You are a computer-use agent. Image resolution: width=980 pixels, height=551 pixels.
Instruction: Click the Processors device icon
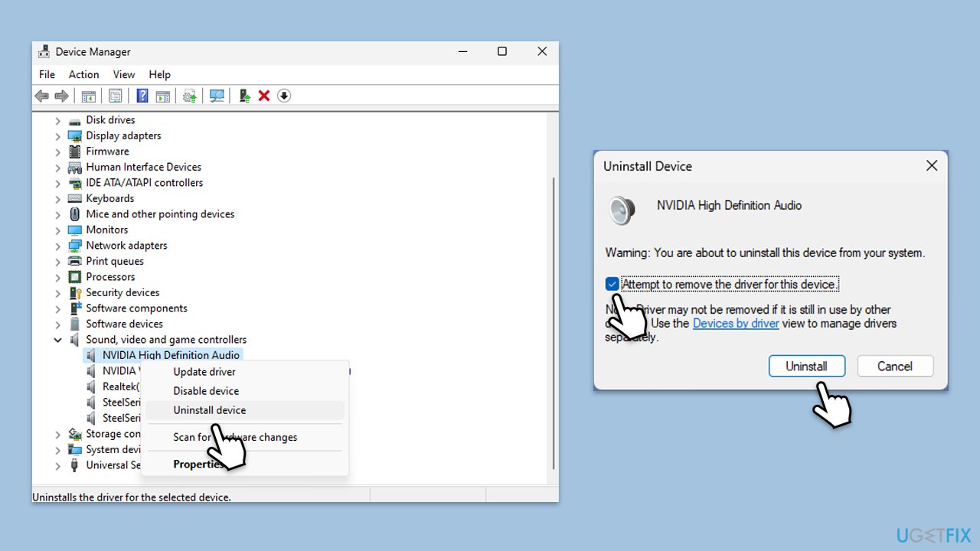(75, 277)
